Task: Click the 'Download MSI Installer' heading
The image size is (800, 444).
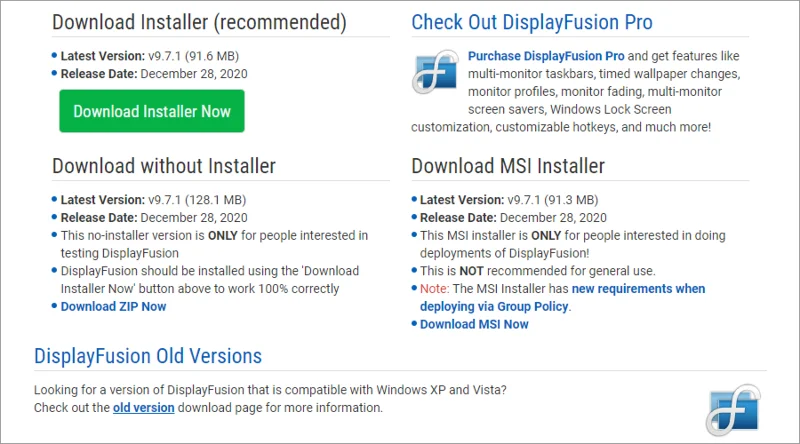Action: [508, 166]
